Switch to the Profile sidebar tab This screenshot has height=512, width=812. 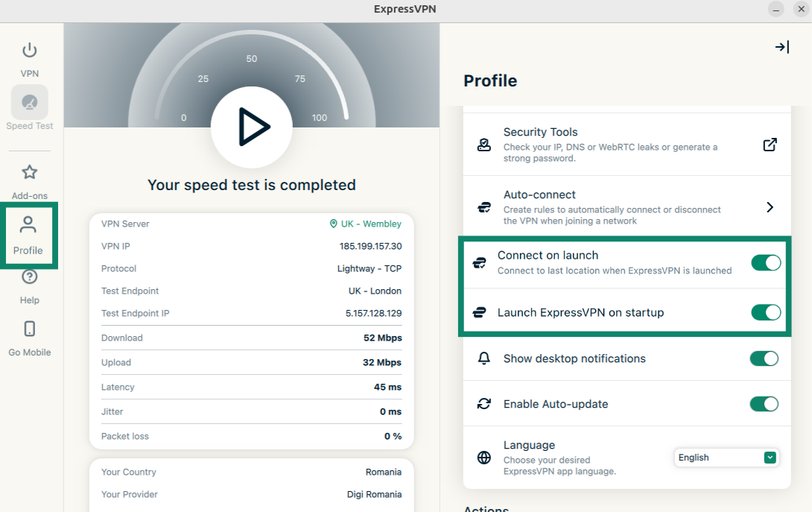point(28,235)
